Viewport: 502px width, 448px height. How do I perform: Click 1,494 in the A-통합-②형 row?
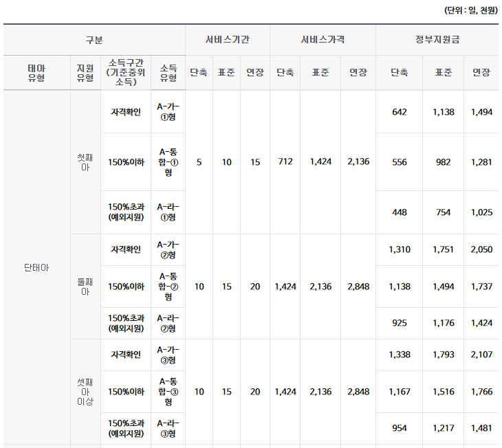click(443, 287)
